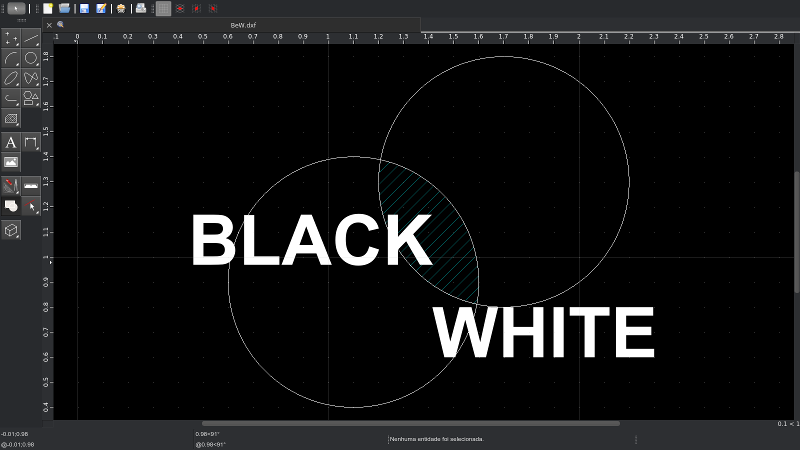Select the Hatch fill tool

pyautogui.click(x=11, y=118)
